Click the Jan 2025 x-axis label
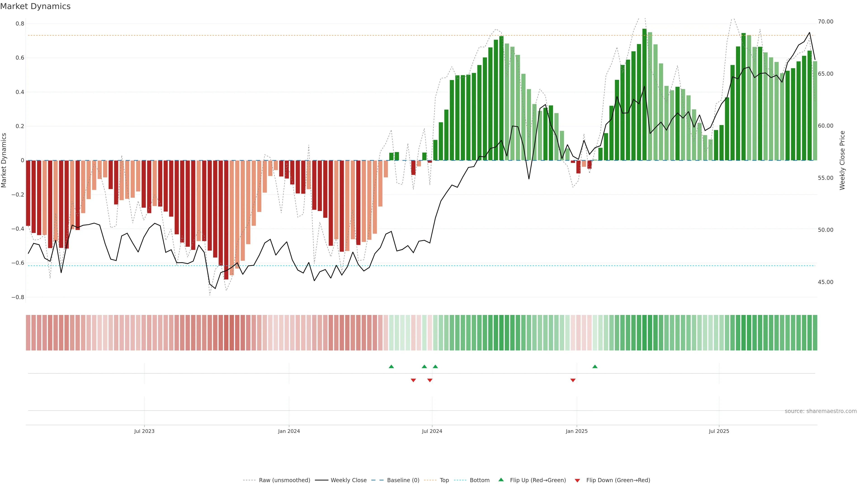868x488 pixels. click(x=577, y=431)
